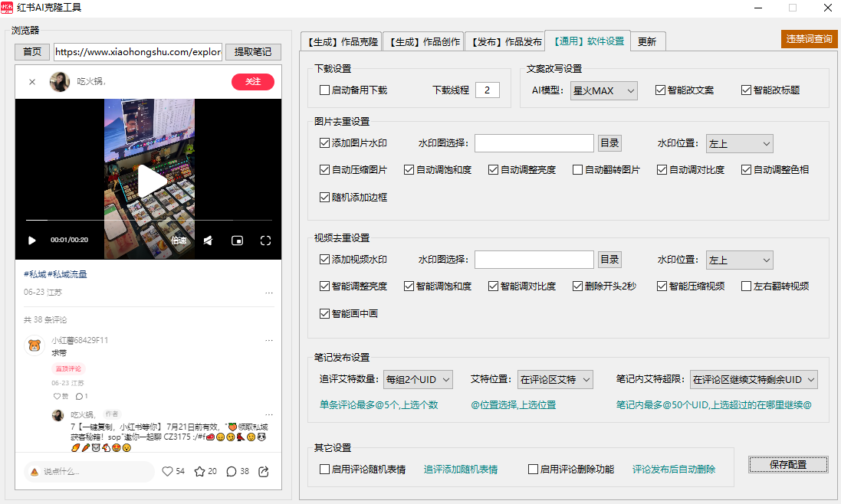Image resolution: width=841 pixels, height=504 pixels.
Task: Click the 提取笔记 button
Action: pyautogui.click(x=253, y=52)
